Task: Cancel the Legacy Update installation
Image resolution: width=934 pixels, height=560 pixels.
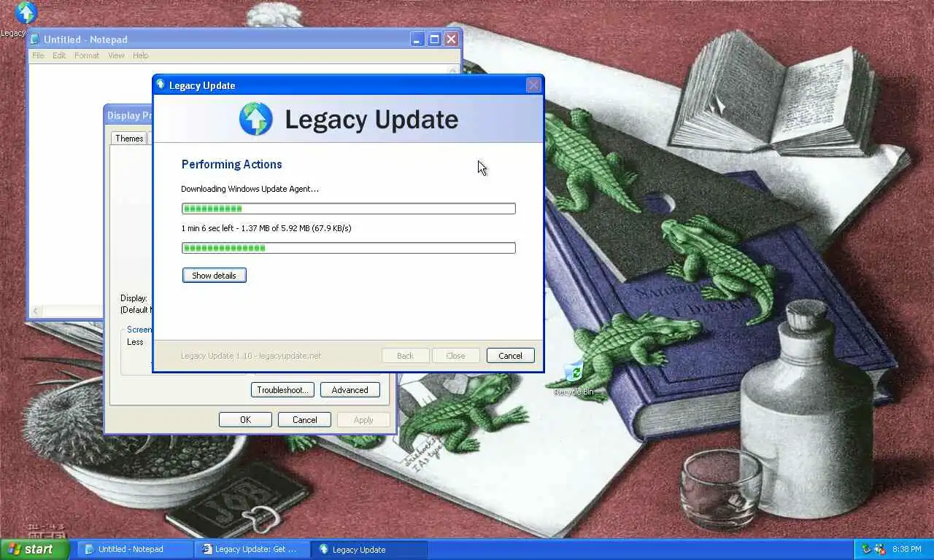Action: click(510, 356)
